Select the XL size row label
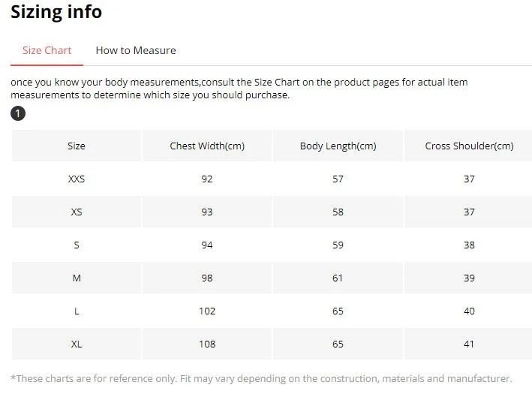Image resolution: width=532 pixels, height=397 pixels. (x=77, y=344)
